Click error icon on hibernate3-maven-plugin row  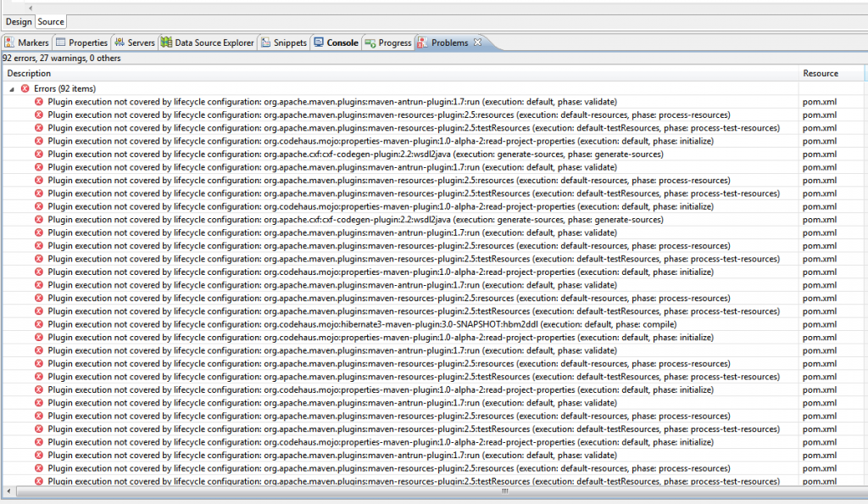[39, 324]
